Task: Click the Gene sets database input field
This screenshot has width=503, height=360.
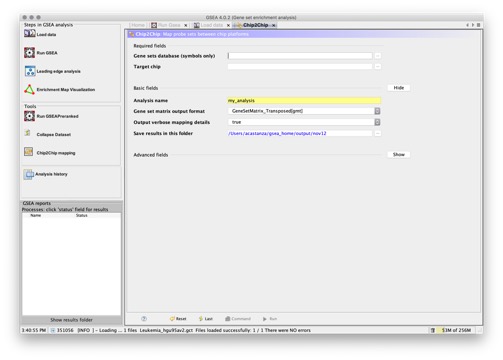Action: pyautogui.click(x=300, y=56)
